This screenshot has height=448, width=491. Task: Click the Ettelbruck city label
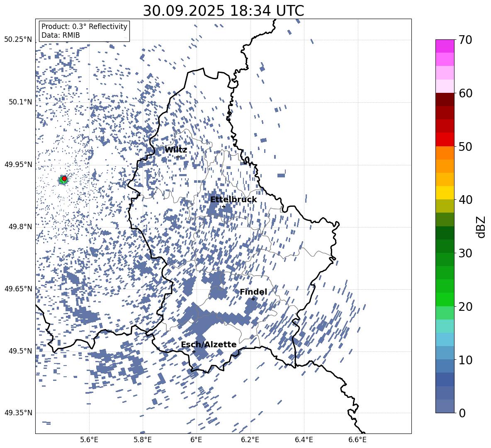[x=233, y=200]
